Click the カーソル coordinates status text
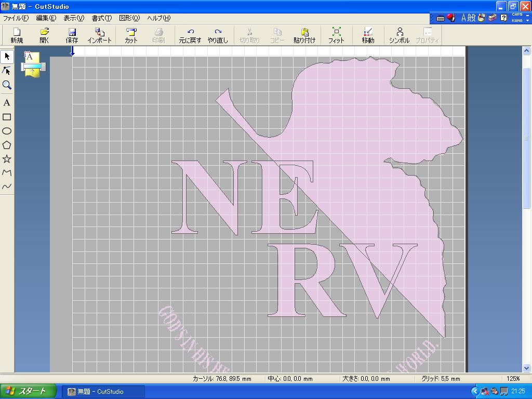The image size is (532, 399). click(222, 379)
